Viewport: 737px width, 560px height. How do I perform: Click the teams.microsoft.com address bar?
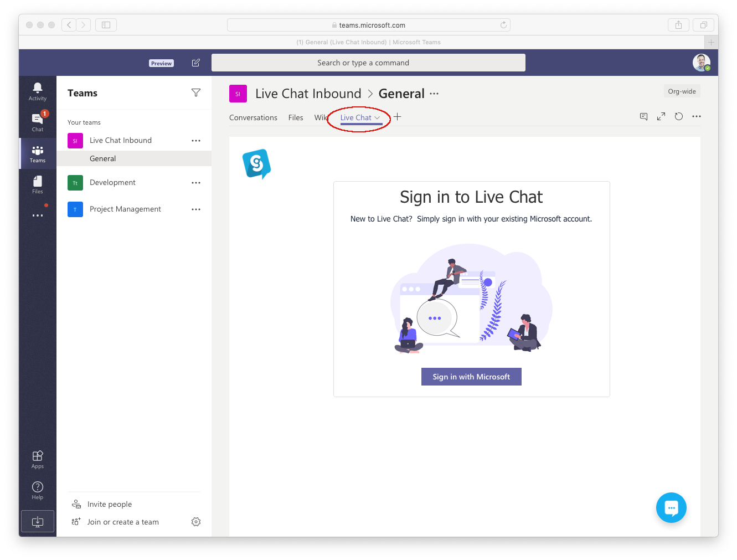coord(368,25)
